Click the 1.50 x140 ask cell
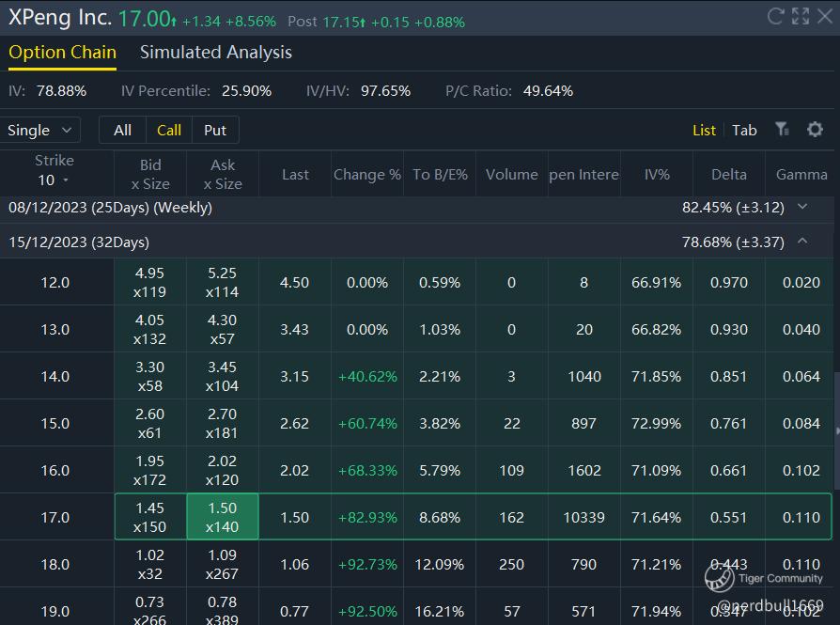 (223, 517)
